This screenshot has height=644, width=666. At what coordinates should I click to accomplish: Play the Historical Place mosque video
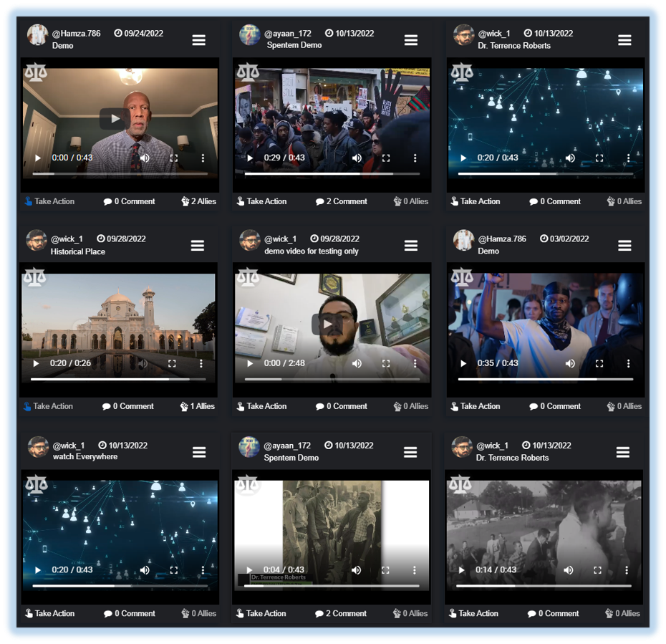[37, 363]
